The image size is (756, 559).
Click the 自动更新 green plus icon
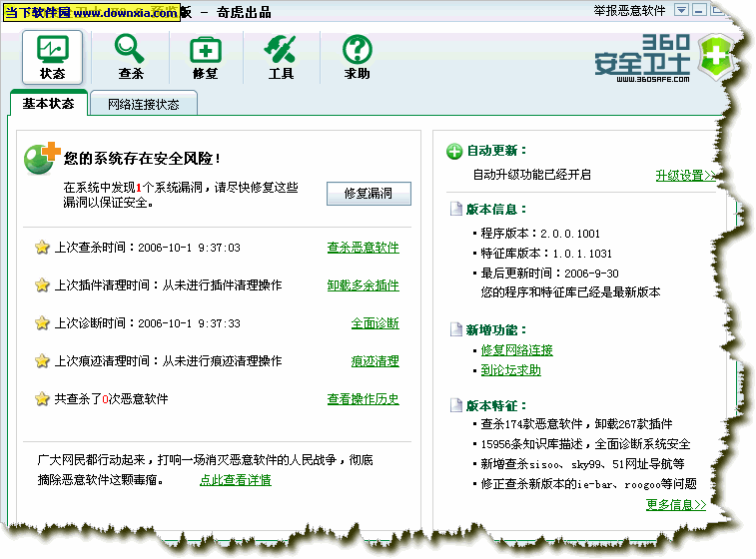tap(454, 151)
